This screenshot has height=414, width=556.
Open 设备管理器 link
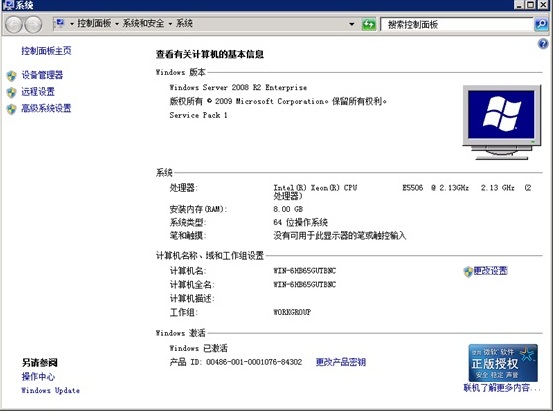(x=42, y=75)
